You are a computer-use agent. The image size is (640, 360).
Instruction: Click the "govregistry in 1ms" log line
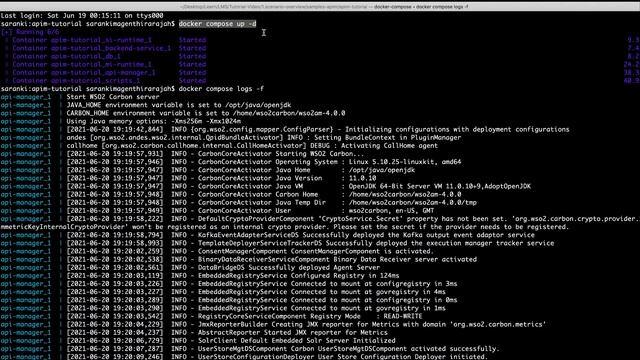click(x=223, y=308)
